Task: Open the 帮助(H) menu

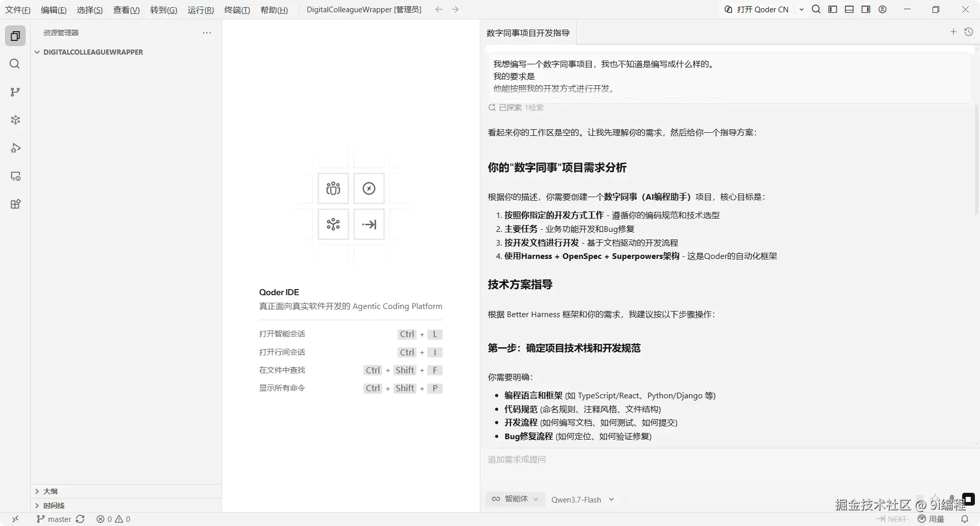Action: click(x=274, y=10)
